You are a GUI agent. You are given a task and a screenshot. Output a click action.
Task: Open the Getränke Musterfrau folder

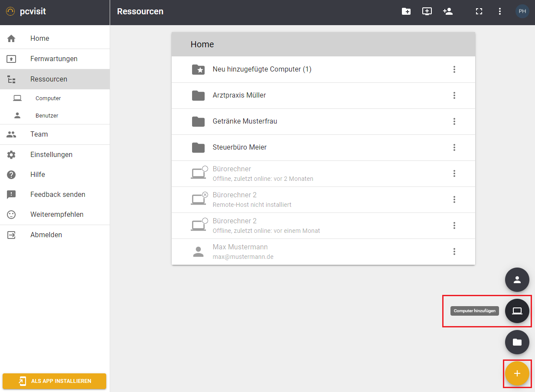(245, 121)
